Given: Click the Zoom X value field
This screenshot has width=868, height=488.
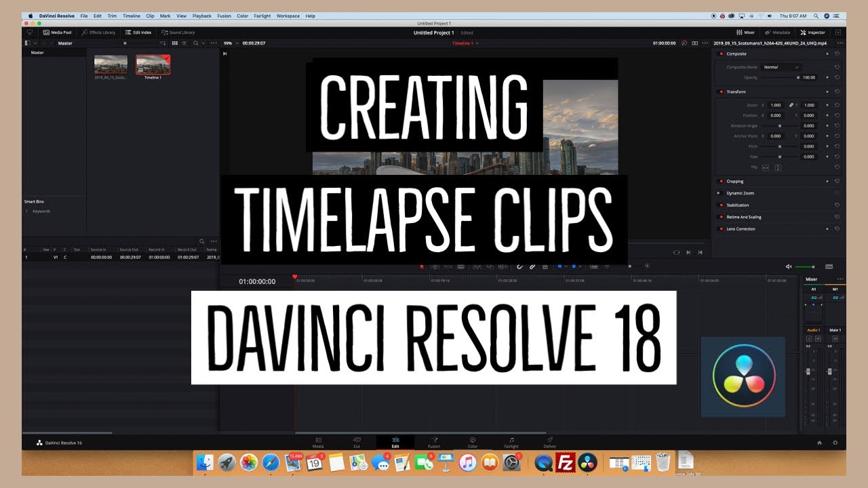Looking at the screenshot, I should (x=775, y=106).
